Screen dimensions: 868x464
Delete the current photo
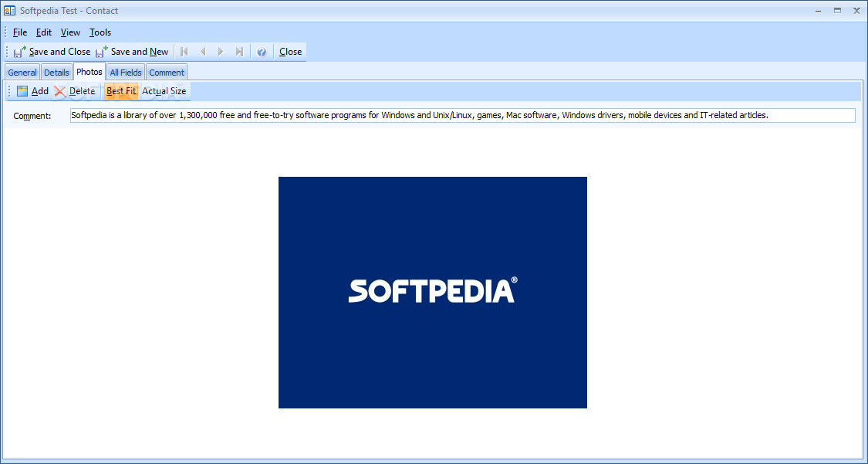point(75,91)
